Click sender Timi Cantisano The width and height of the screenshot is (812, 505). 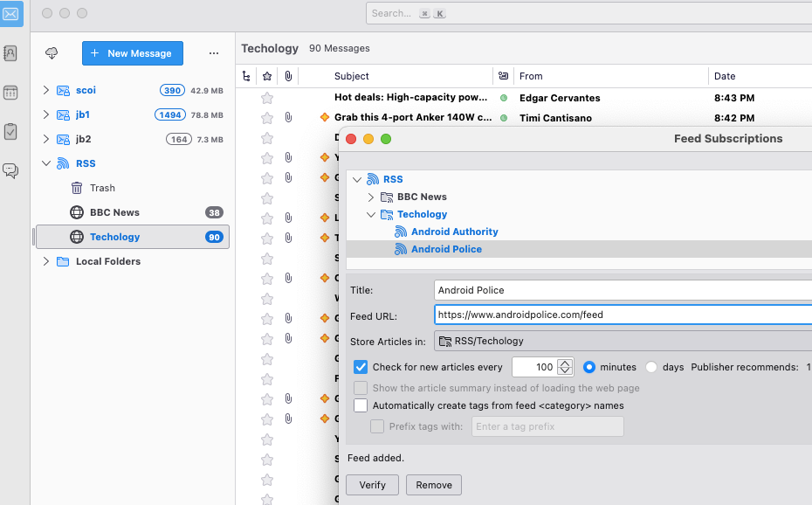click(555, 118)
